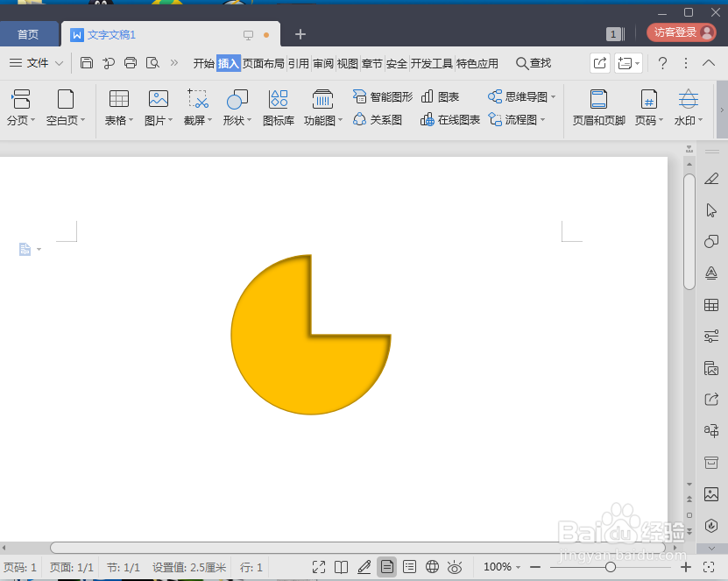728x581 pixels.
Task: Open 页眉和页脚 header and footer settings
Action: pyautogui.click(x=599, y=107)
